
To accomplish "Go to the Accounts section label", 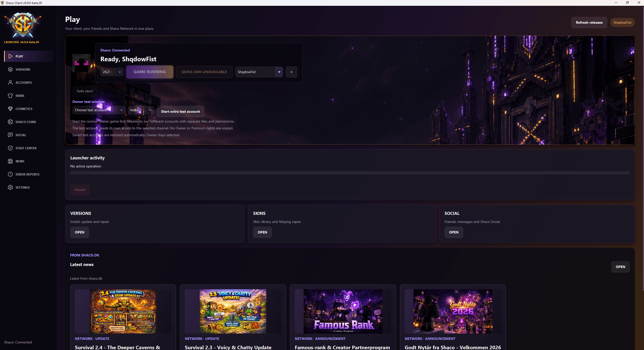I will pos(24,82).
